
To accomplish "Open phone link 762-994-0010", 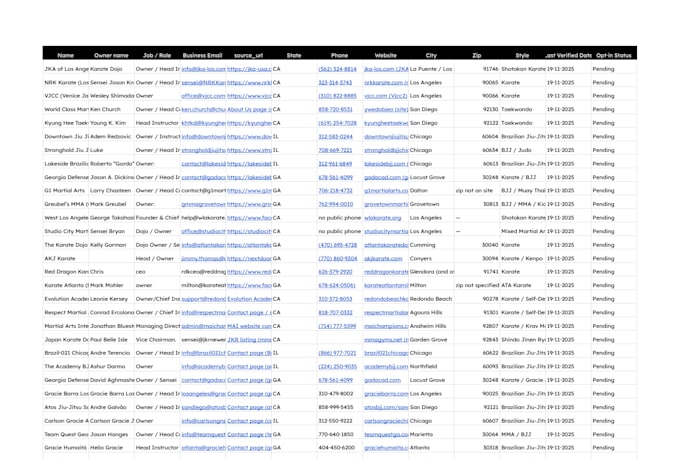I will click(x=336, y=204).
